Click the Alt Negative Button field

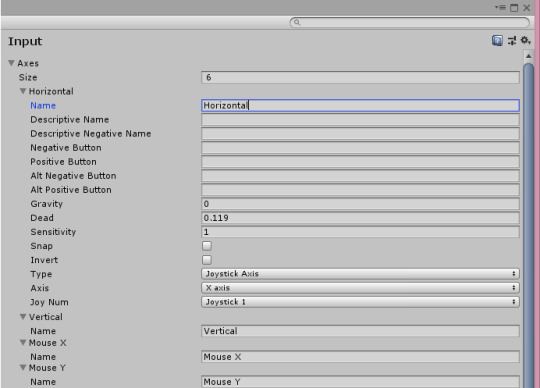click(x=360, y=176)
